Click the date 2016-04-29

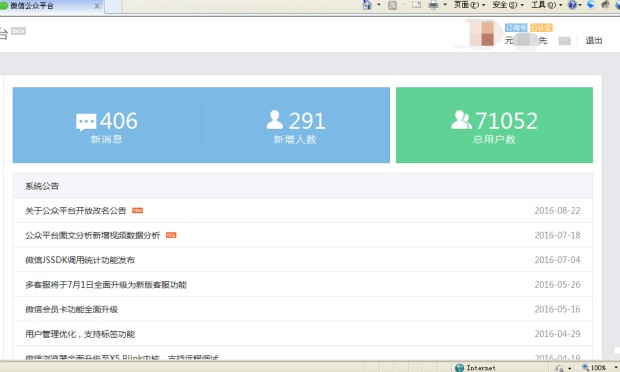[557, 334]
